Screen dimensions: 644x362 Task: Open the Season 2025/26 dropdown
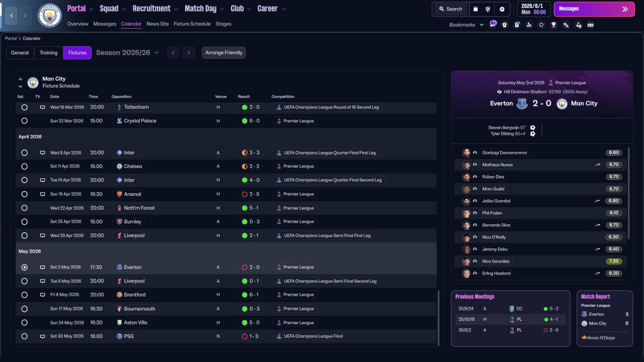127,53
